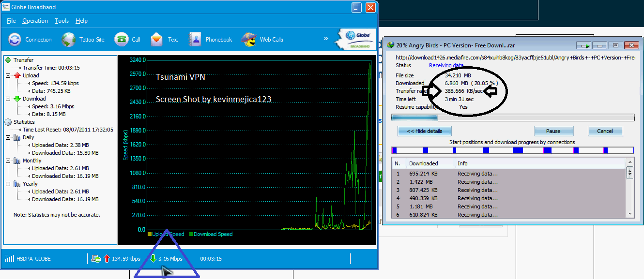Expand toolbar overflow chevron
The height and width of the screenshot is (279, 644).
coord(326,39)
